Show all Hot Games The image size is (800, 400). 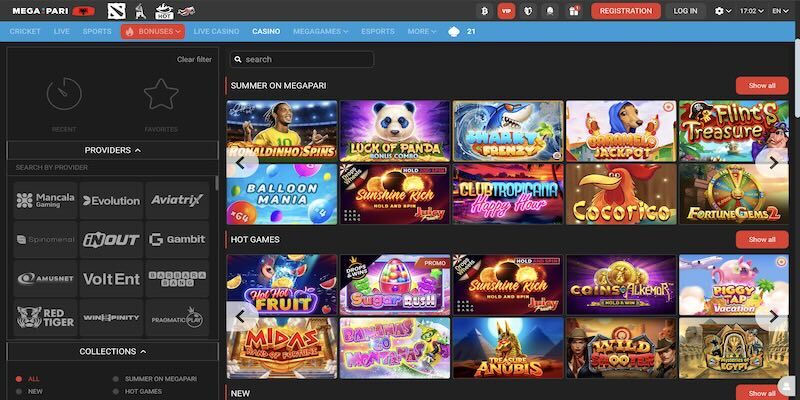[x=762, y=239]
